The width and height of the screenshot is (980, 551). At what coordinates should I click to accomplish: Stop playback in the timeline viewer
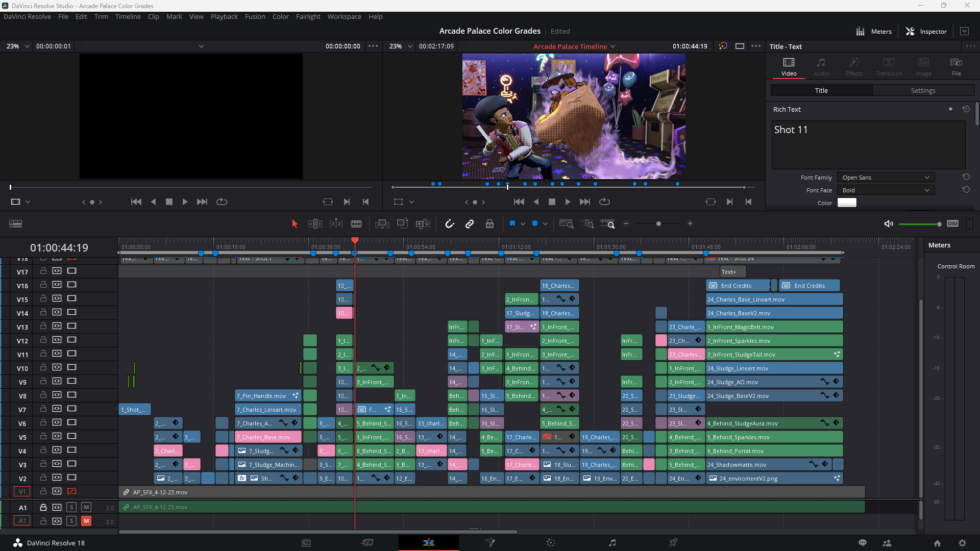[x=552, y=202]
